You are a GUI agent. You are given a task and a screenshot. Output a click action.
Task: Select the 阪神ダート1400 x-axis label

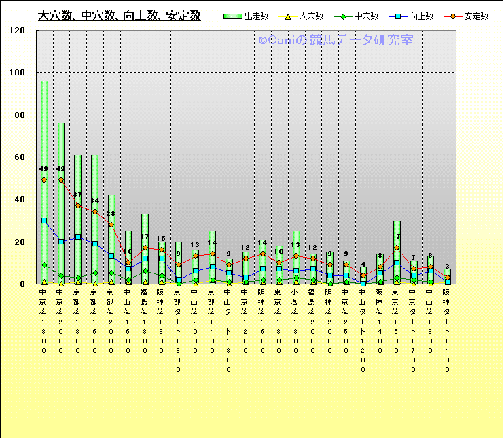click(x=447, y=329)
